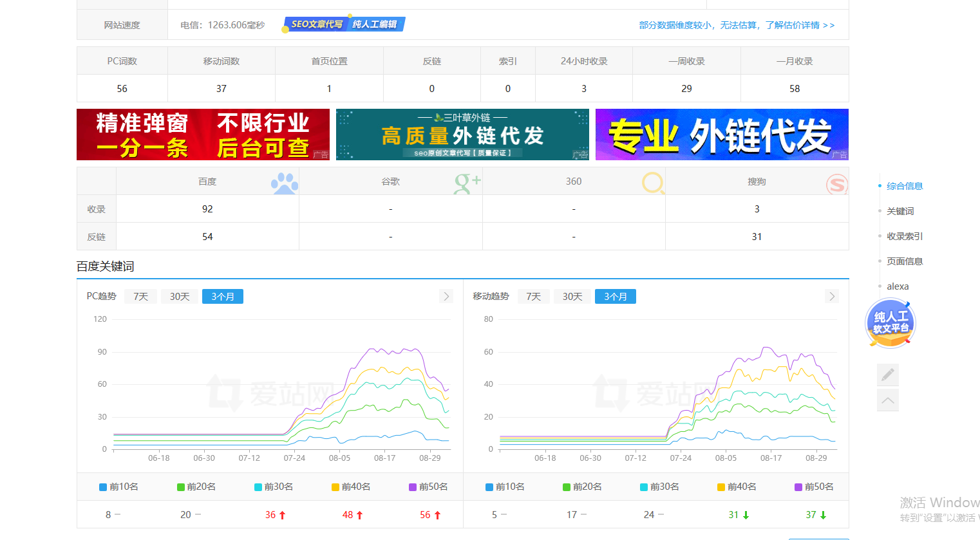Toggle 前40名 legend in PC chart
Image resolution: width=980 pixels, height=540 pixels.
[x=351, y=487]
